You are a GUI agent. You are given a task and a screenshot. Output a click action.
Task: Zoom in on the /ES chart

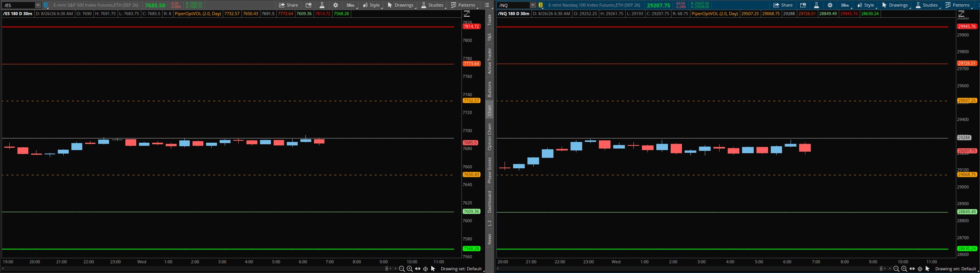pyautogui.click(x=409, y=269)
